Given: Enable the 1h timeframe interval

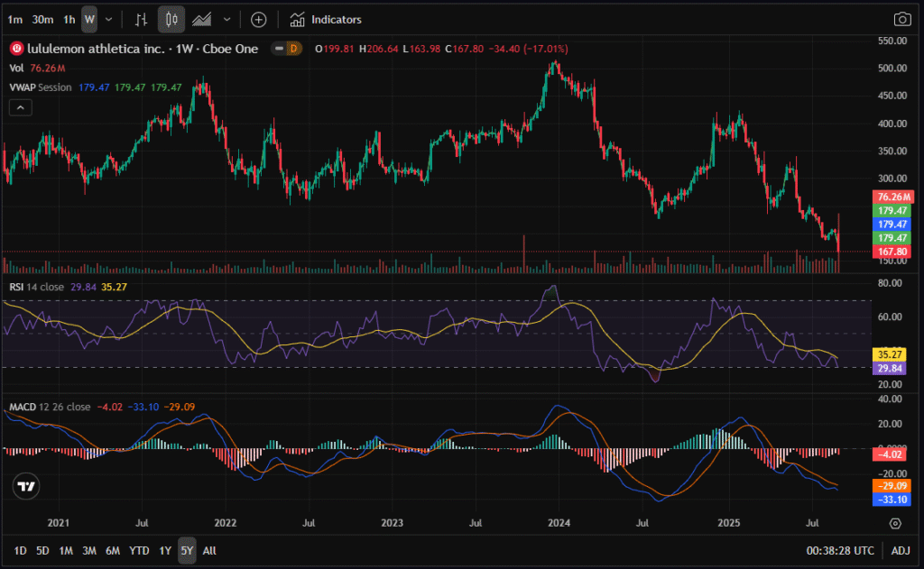Looking at the screenshot, I should 69,19.
